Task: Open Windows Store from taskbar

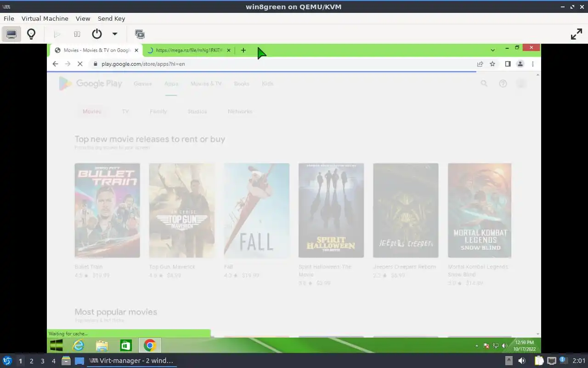Action: pos(125,345)
